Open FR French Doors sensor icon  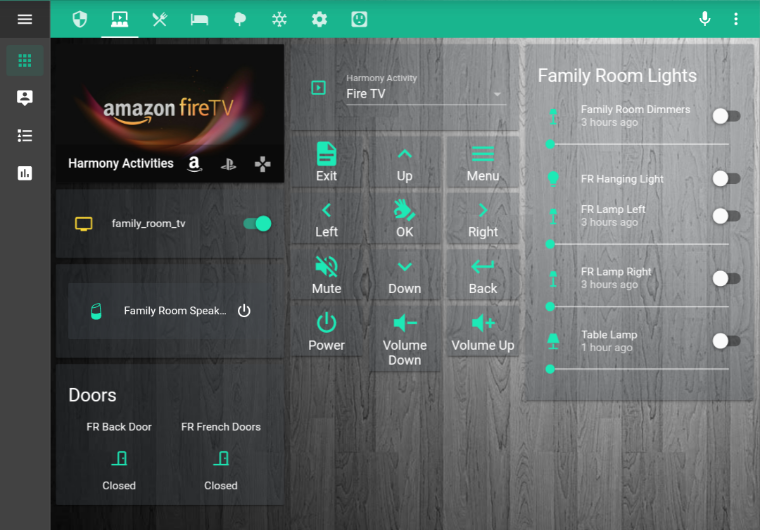click(x=221, y=458)
